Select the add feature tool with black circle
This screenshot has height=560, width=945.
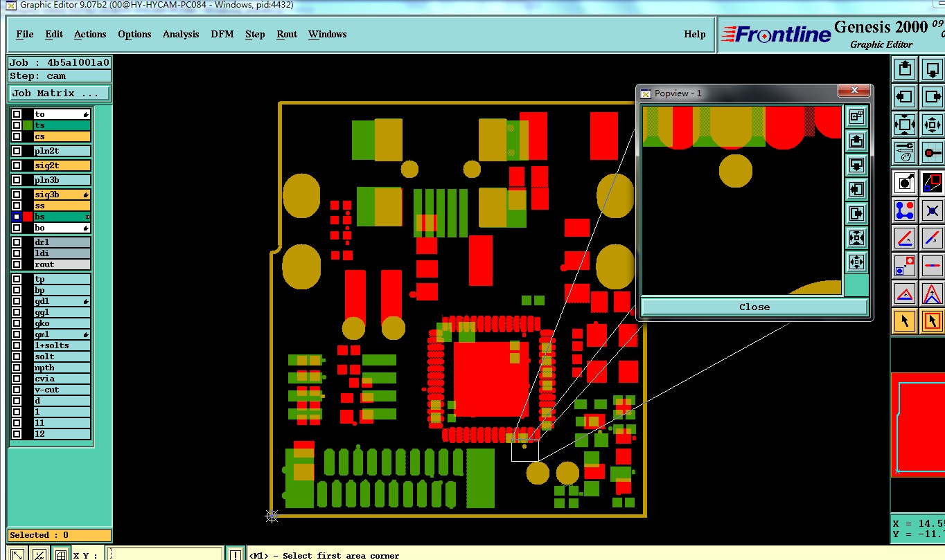pos(906,182)
